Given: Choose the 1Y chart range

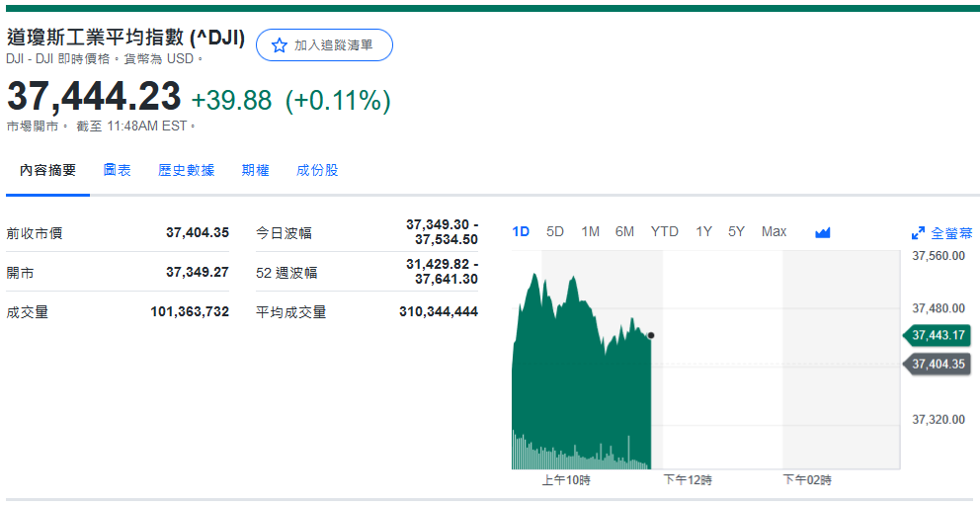Looking at the screenshot, I should pos(703,232).
